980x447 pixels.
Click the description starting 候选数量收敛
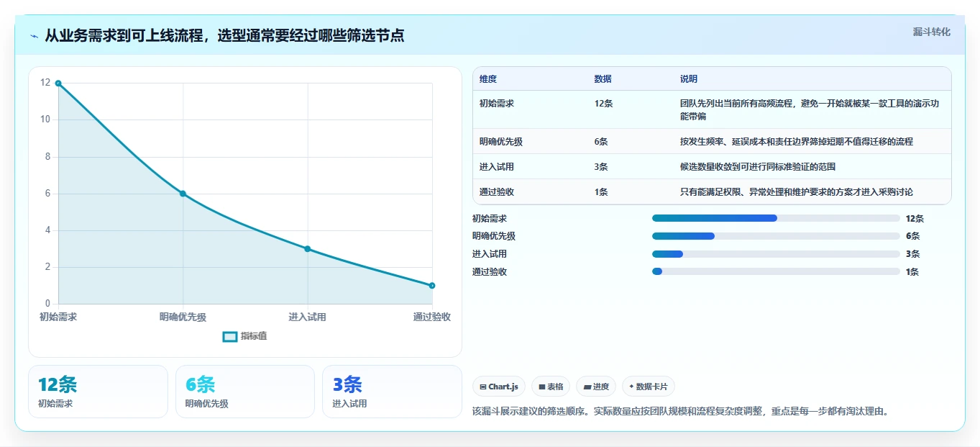click(x=758, y=167)
